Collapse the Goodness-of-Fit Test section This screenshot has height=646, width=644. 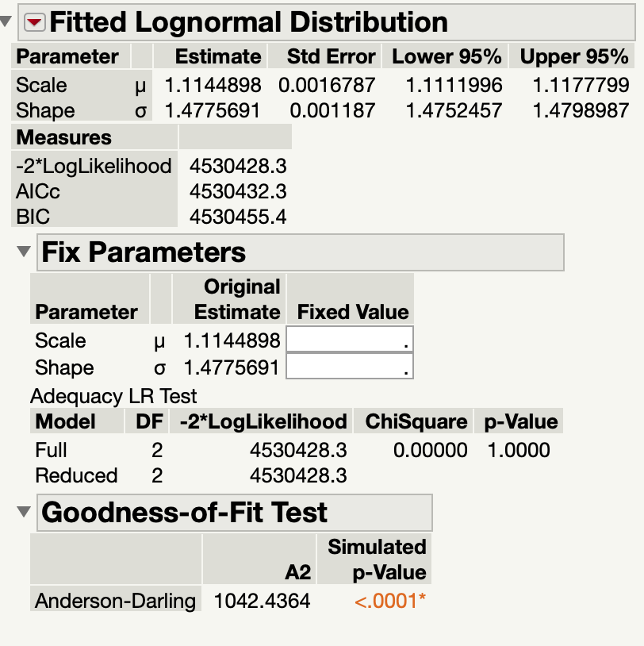[24, 512]
